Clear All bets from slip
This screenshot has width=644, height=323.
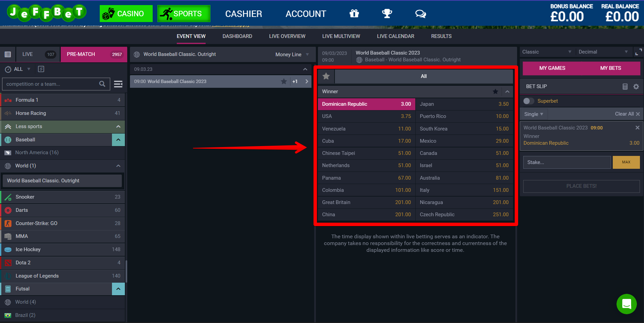pyautogui.click(x=627, y=114)
